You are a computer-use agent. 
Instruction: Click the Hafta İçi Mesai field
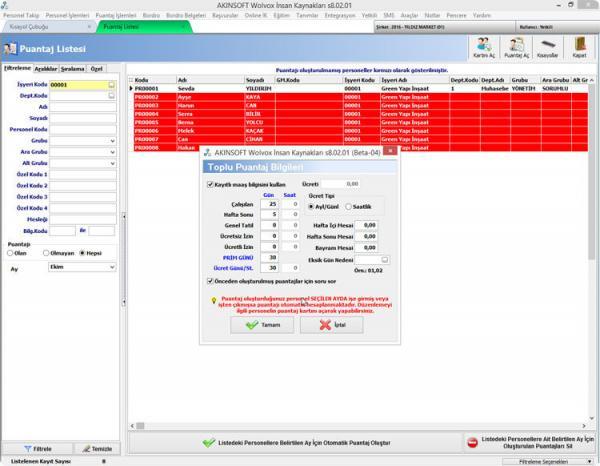coord(366,225)
